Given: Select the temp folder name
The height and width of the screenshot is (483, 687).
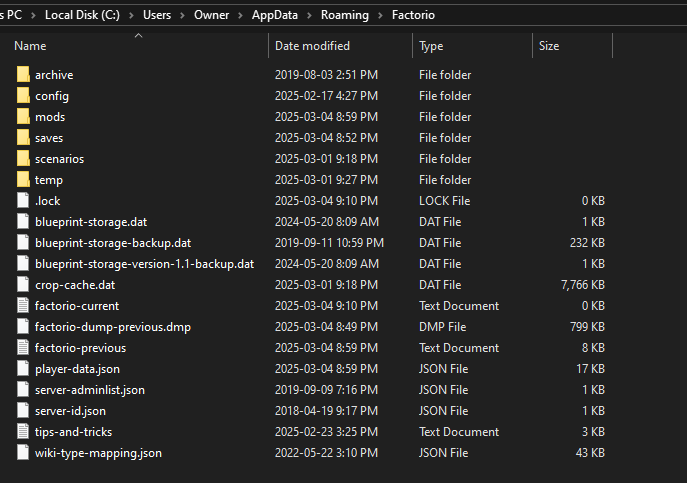Looking at the screenshot, I should pos(49,180).
